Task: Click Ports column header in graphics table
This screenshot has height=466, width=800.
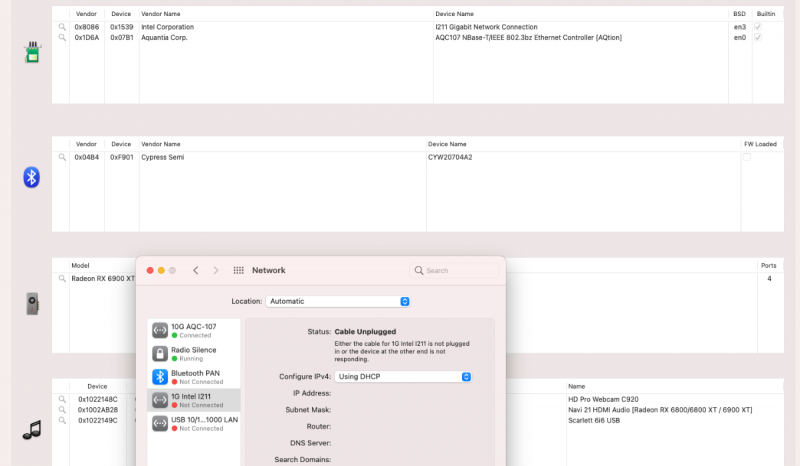Action: pyautogui.click(x=768, y=265)
